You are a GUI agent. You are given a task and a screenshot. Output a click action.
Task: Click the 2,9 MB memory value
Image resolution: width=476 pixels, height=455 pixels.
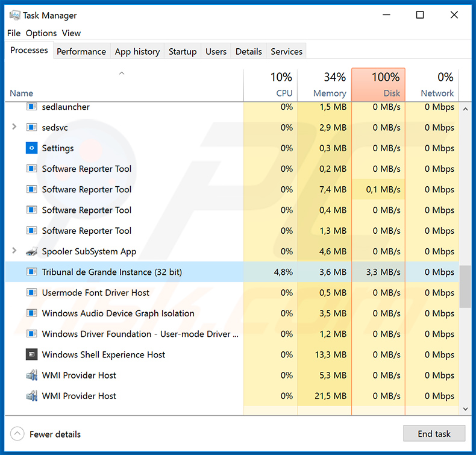tap(333, 128)
